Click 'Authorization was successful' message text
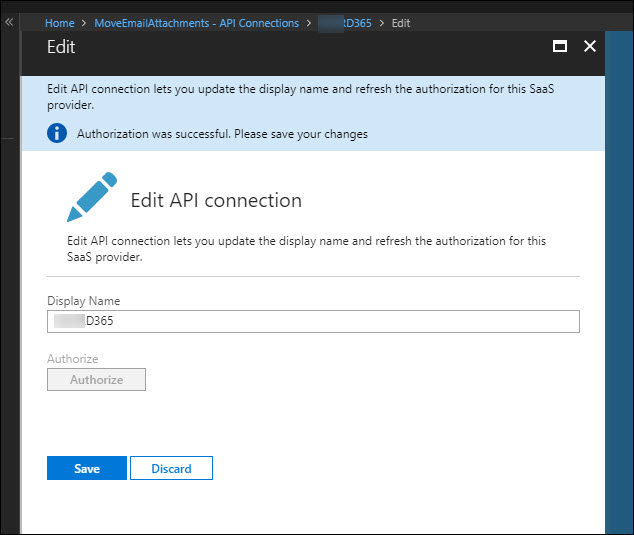 point(222,134)
